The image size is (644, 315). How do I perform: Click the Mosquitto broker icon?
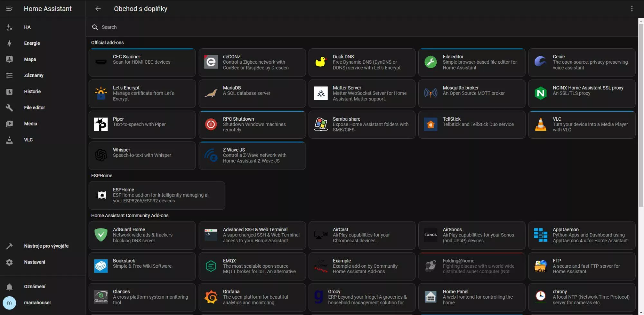pos(431,93)
